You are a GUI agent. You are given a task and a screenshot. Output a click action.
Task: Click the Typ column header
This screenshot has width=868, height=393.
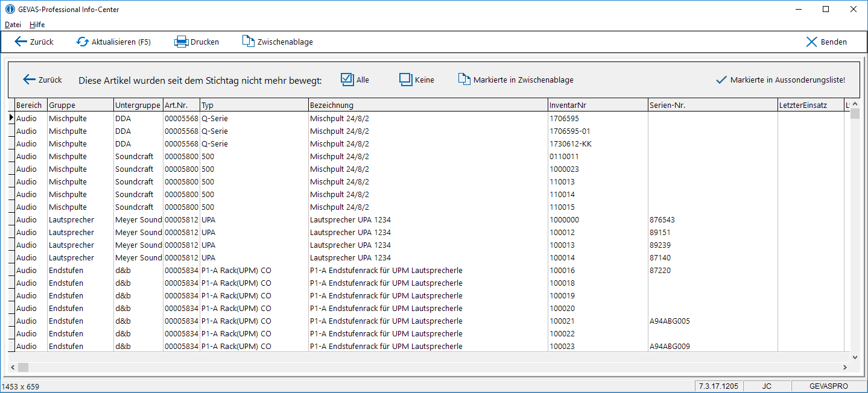coord(254,105)
